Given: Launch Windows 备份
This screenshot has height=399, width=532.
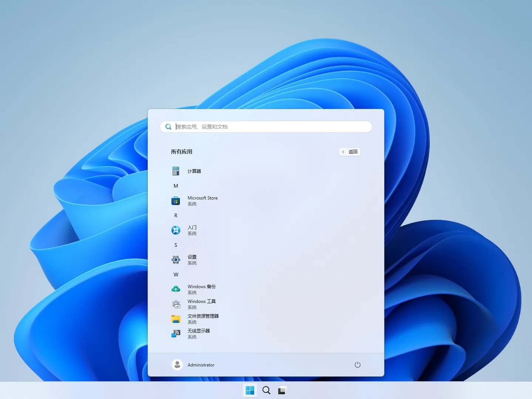Looking at the screenshot, I should tap(201, 289).
